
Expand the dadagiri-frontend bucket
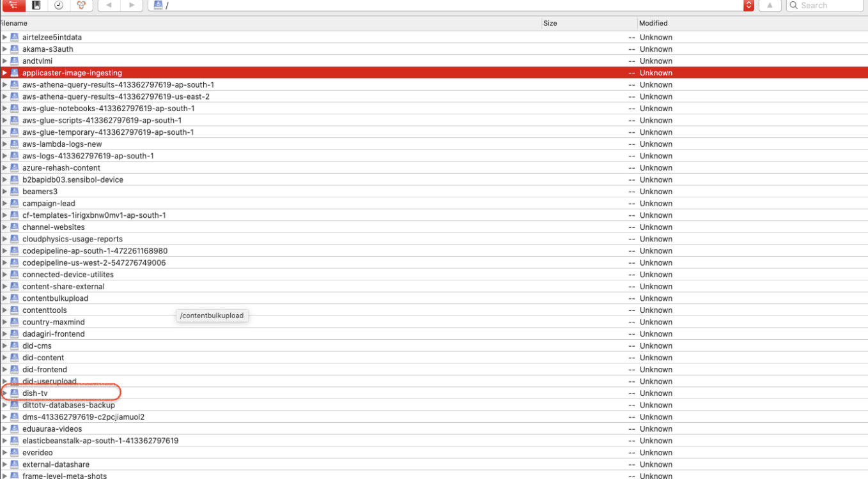(4, 334)
